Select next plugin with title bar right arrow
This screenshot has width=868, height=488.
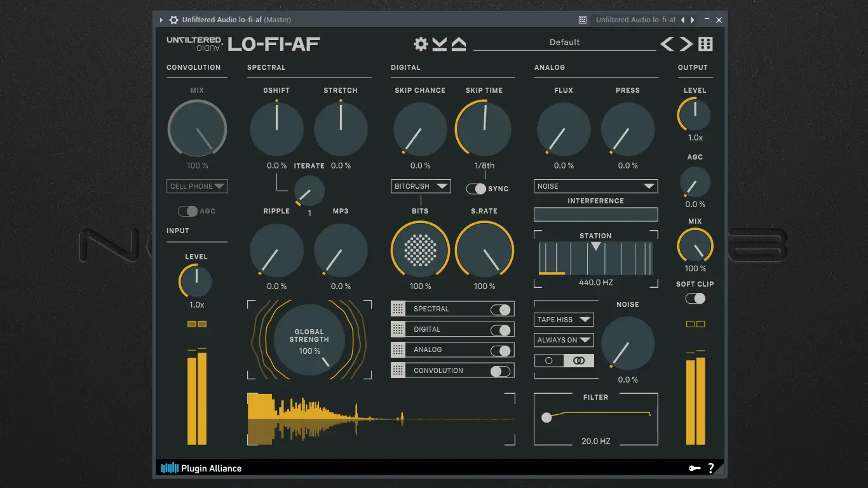(692, 20)
